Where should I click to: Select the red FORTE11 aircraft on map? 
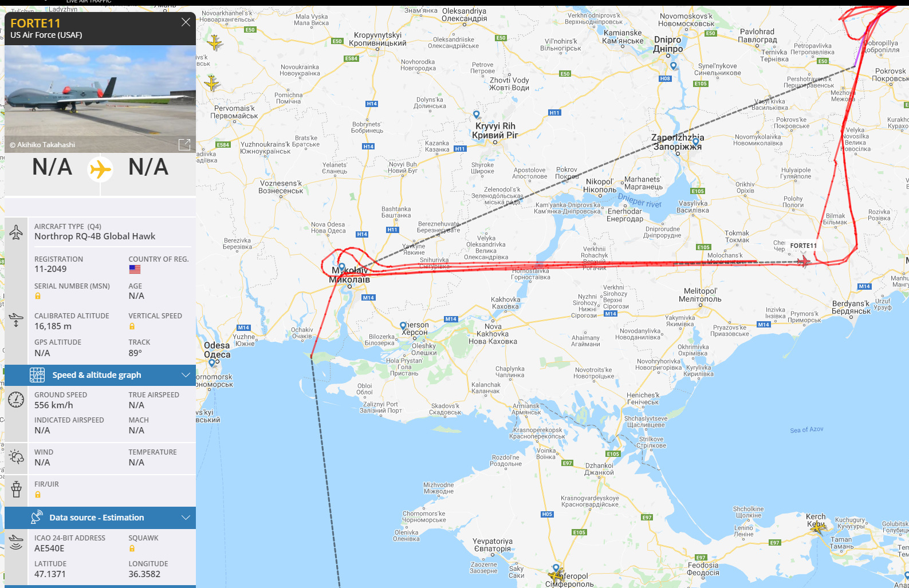[x=804, y=262]
